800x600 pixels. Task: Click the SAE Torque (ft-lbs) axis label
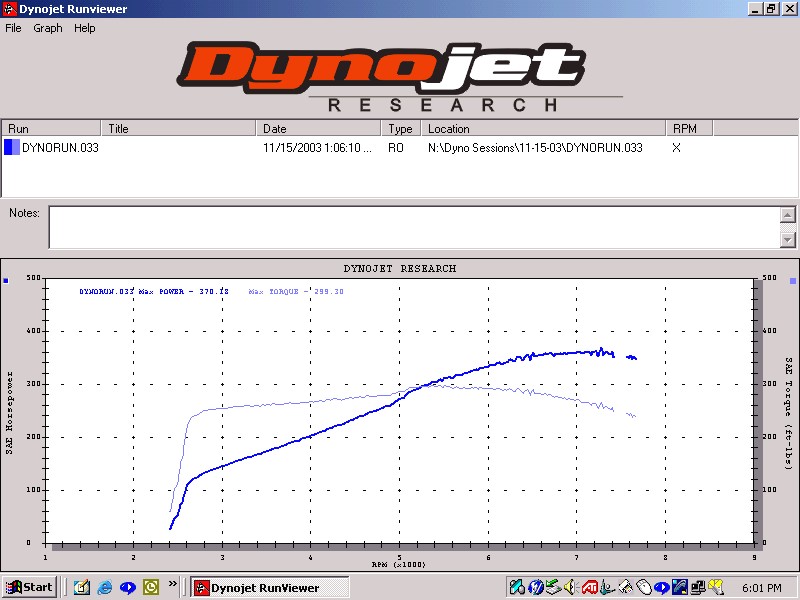pos(789,413)
